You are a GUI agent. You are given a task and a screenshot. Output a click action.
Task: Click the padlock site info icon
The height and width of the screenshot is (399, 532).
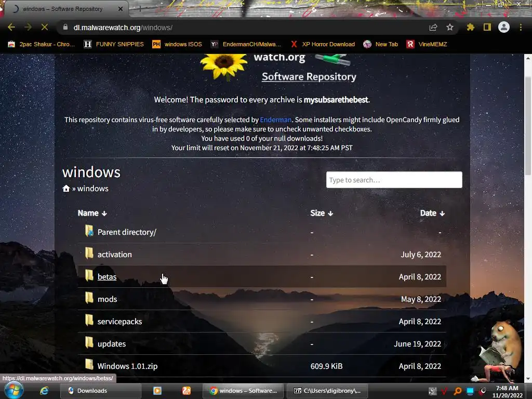click(x=65, y=27)
